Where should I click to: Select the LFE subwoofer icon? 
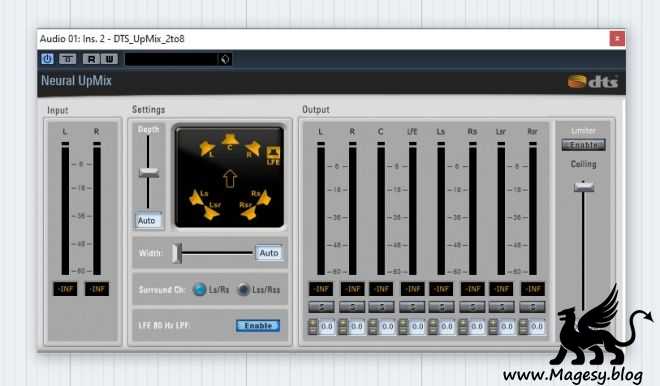[x=273, y=155]
